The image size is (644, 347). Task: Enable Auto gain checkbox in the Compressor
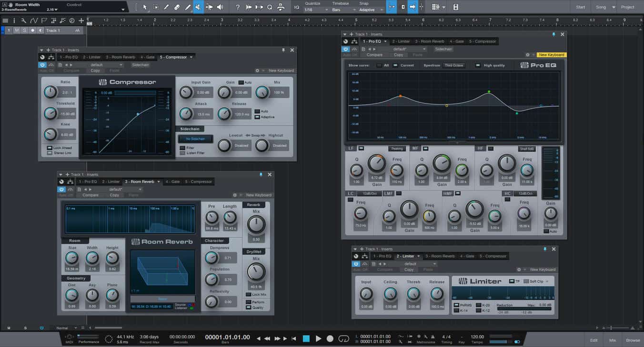(x=241, y=82)
